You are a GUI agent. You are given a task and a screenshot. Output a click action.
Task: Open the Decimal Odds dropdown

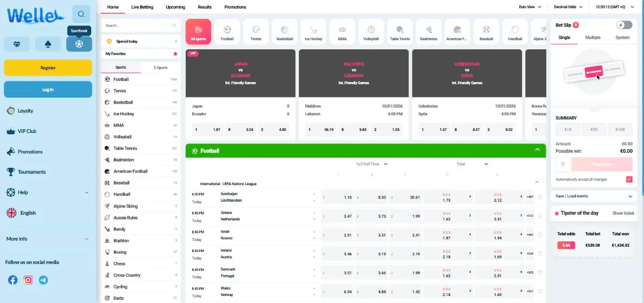[569, 7]
